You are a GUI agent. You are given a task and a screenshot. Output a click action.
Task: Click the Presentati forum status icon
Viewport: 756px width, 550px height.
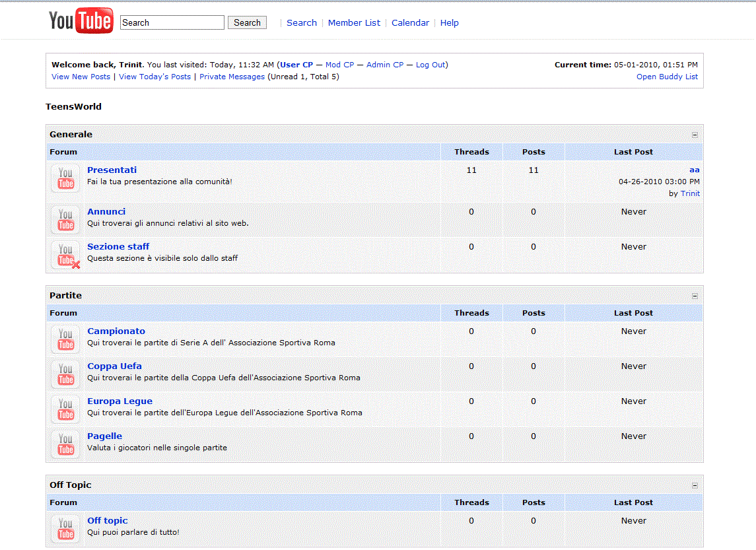point(65,178)
